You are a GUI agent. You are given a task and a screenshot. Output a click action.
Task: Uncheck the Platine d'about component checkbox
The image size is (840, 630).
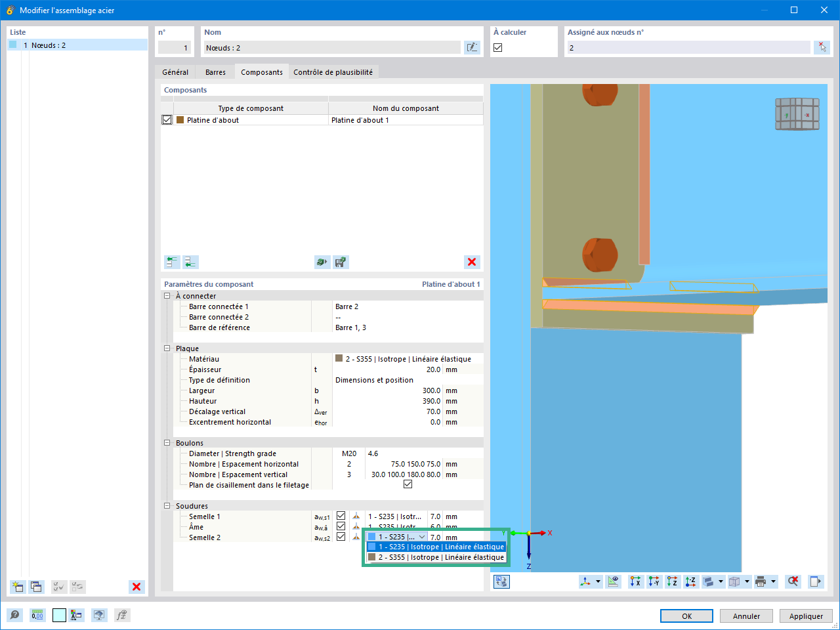[x=167, y=120]
